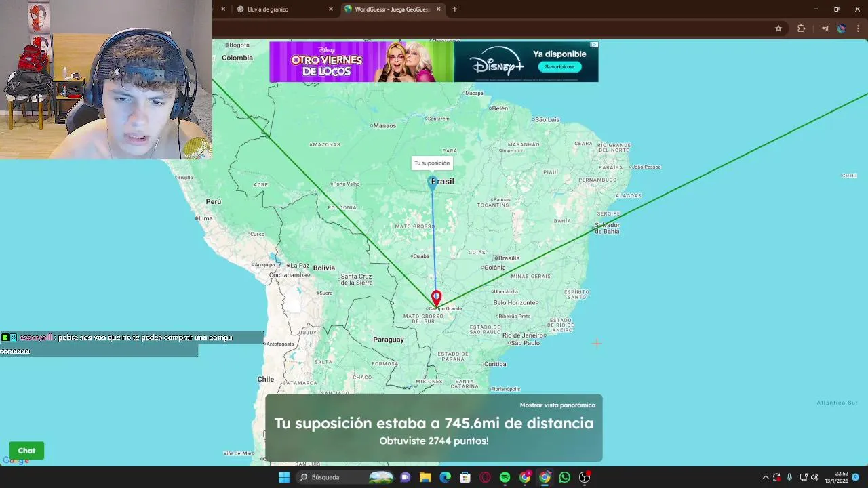This screenshot has height=488, width=868.
Task: Close the WorldGuessr tab
Action: pyautogui.click(x=439, y=9)
